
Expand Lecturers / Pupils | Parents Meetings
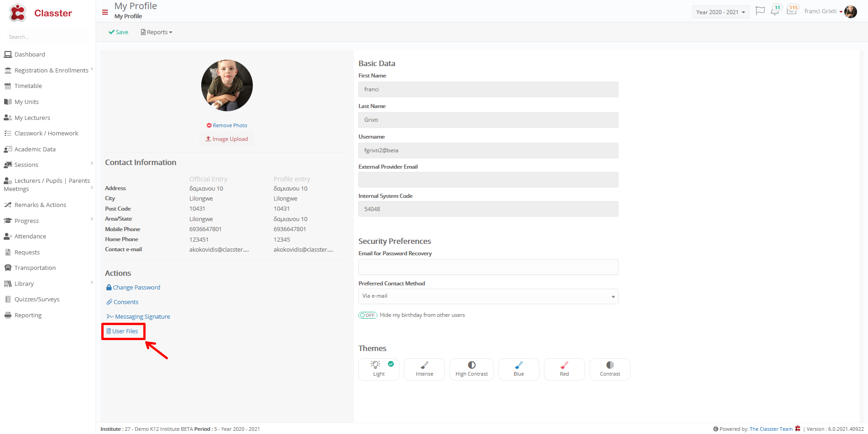coord(92,187)
